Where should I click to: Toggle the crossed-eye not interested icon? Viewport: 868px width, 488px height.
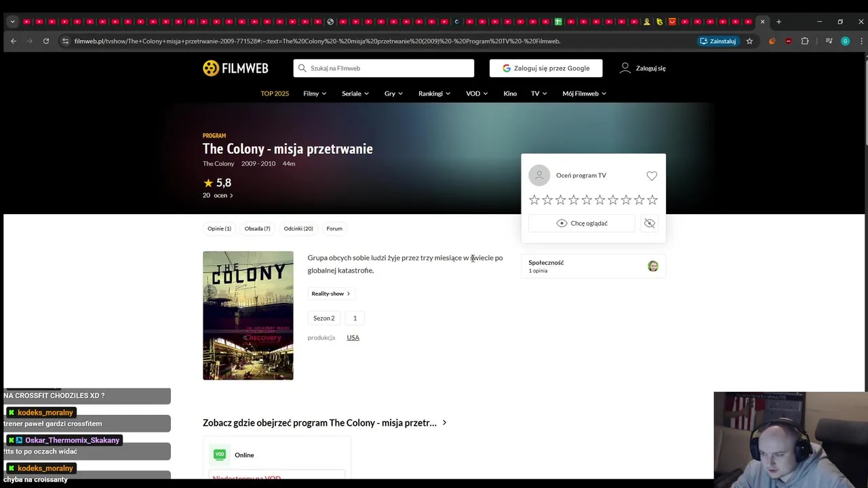click(x=650, y=223)
